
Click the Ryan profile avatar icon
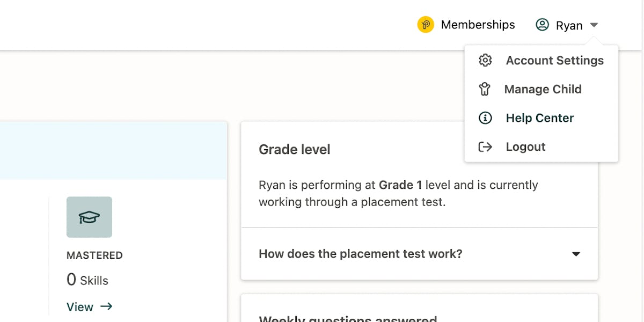click(543, 25)
